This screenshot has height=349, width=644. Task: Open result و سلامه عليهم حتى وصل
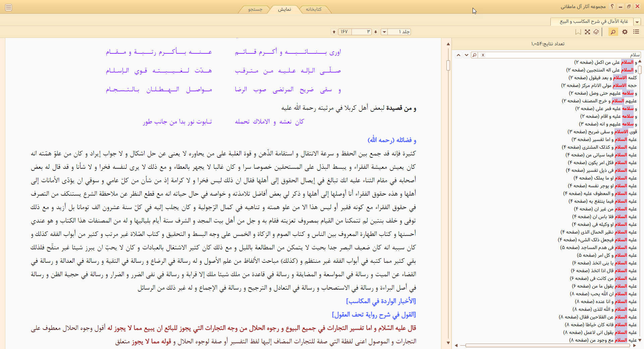[603, 93]
